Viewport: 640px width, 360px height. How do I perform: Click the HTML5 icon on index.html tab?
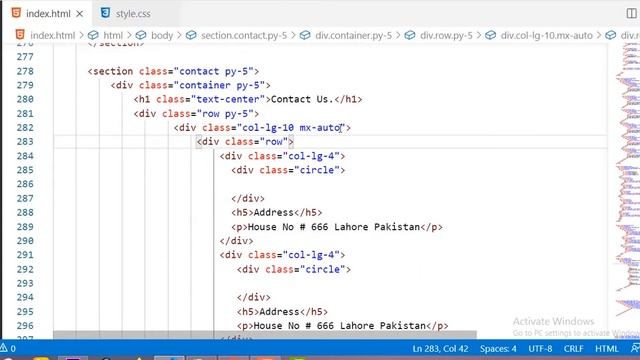click(16, 13)
